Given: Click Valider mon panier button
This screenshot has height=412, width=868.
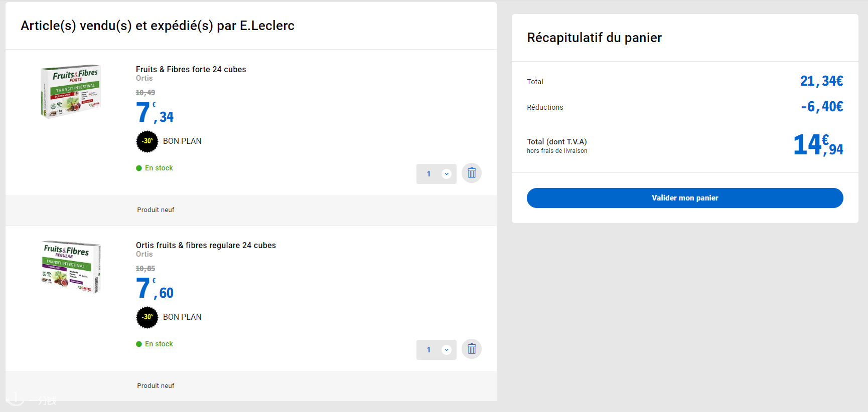Looking at the screenshot, I should pyautogui.click(x=684, y=198).
